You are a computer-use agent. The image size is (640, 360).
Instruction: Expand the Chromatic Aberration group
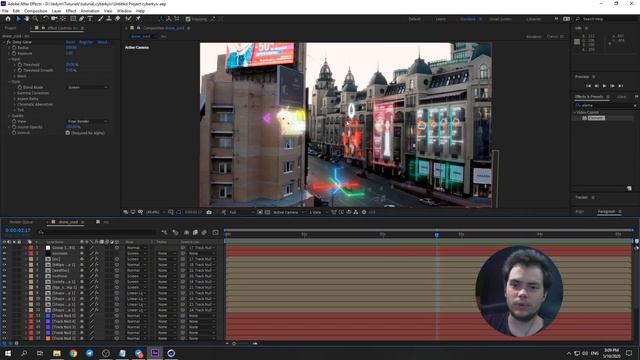(x=15, y=104)
